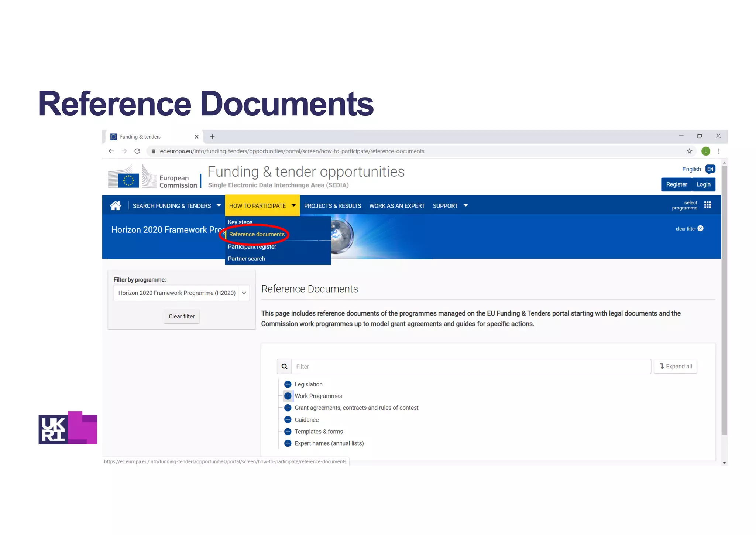Viewport: 756px width, 535px height.
Task: Open a new browser tab
Action: [x=212, y=137]
